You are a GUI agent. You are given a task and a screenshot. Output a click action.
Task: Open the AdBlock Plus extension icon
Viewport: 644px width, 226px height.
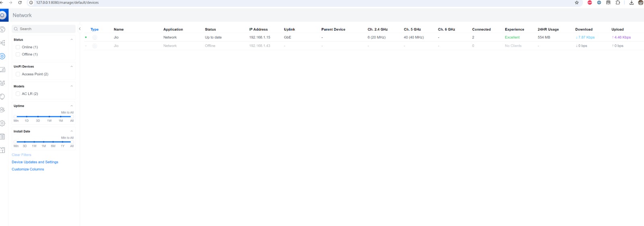pyautogui.click(x=590, y=3)
